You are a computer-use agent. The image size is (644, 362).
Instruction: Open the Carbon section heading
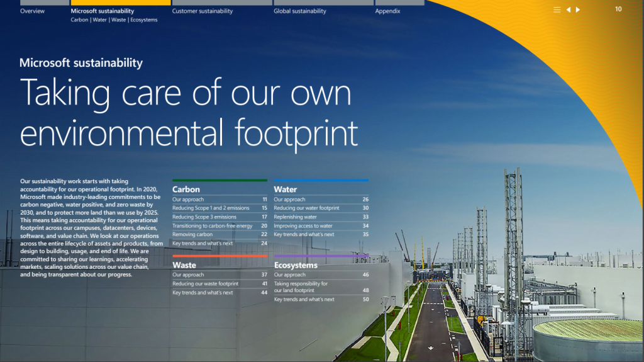(186, 189)
